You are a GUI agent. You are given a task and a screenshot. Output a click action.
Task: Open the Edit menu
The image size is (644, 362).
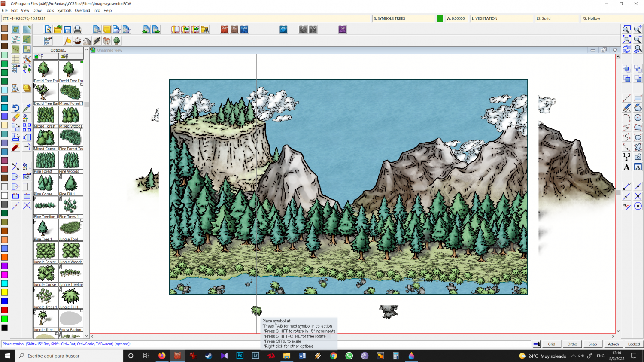(14, 10)
